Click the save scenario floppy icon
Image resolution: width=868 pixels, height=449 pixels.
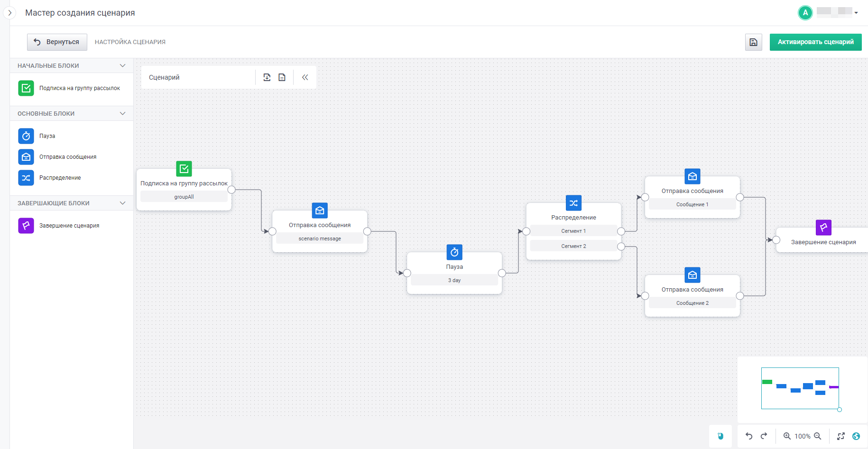click(753, 42)
